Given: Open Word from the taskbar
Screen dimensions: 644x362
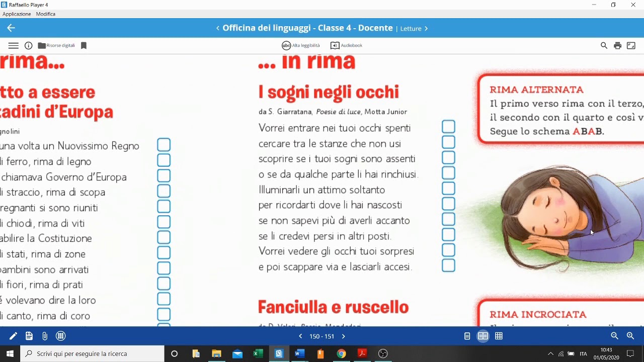Looking at the screenshot, I should click(299, 353).
